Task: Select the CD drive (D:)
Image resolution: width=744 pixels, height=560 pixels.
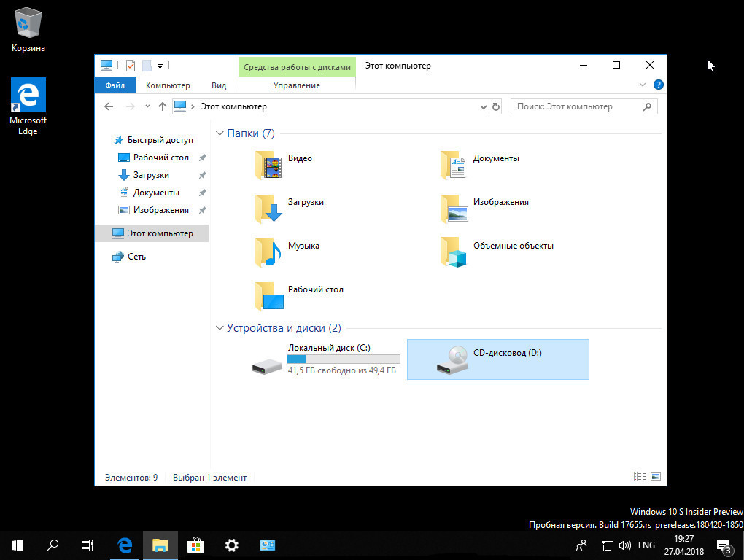Action: [x=497, y=359]
